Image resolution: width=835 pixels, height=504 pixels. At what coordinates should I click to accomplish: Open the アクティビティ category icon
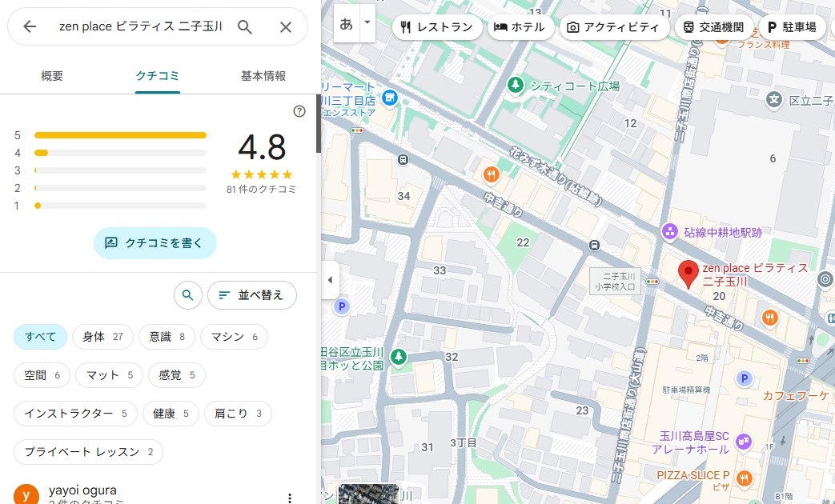(x=572, y=26)
